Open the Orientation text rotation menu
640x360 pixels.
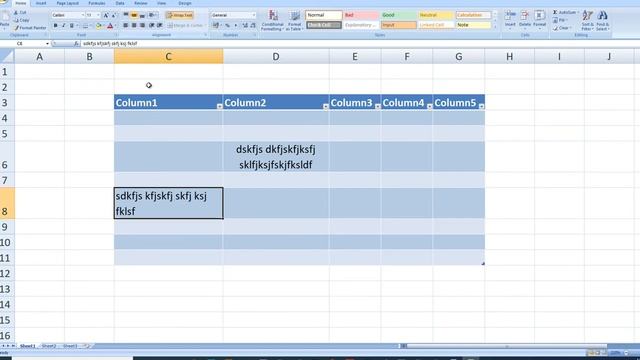153,15
